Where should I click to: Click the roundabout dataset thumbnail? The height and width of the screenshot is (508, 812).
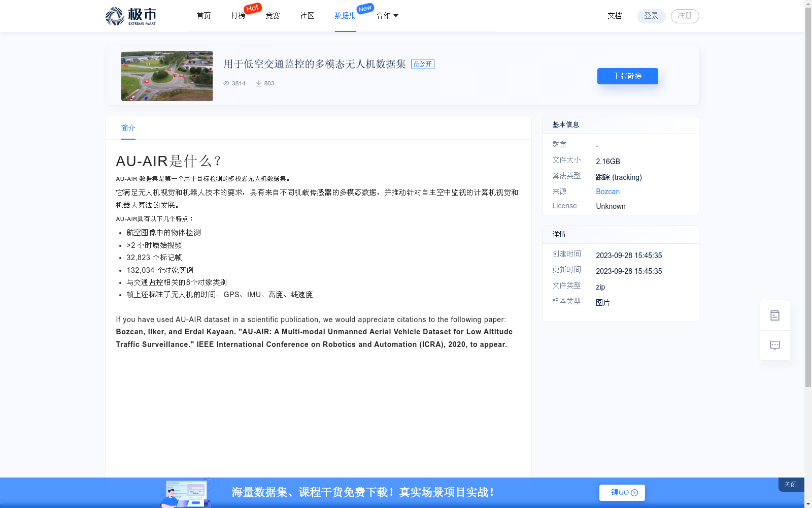167,76
